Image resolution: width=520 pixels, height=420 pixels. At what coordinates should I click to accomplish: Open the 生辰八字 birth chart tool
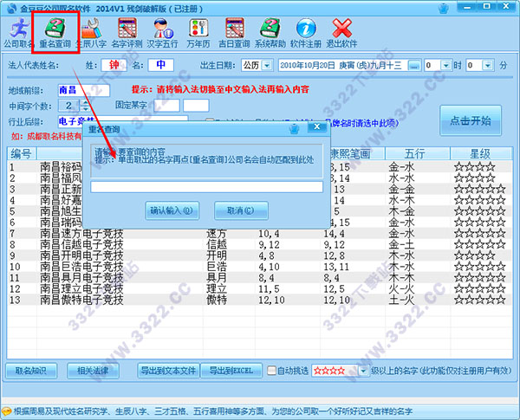coord(91,33)
